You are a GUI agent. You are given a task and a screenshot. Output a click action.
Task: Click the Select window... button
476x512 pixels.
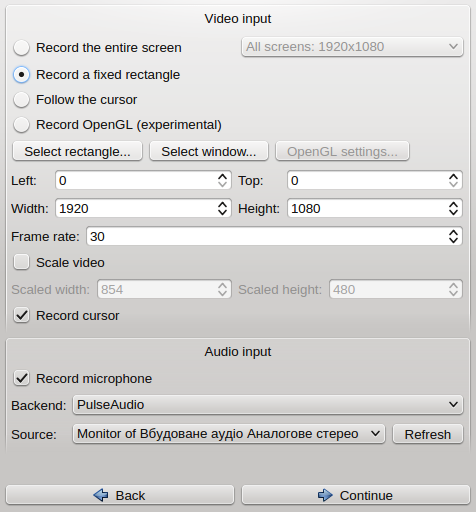click(x=209, y=151)
